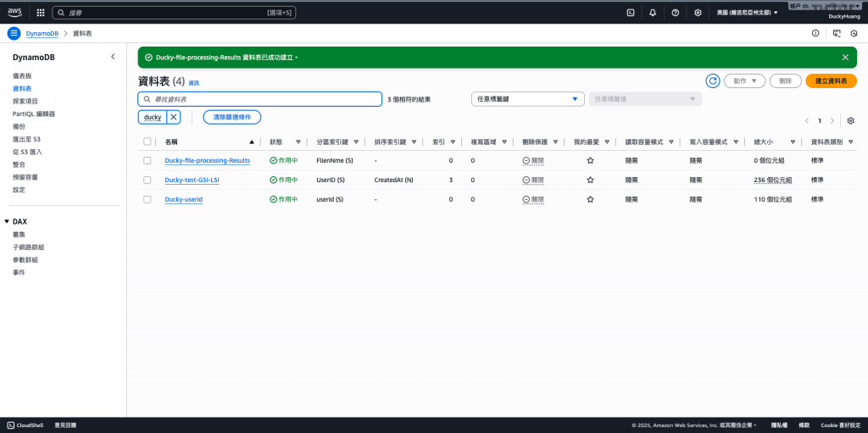Click 清除篩選條件 button

tap(232, 117)
